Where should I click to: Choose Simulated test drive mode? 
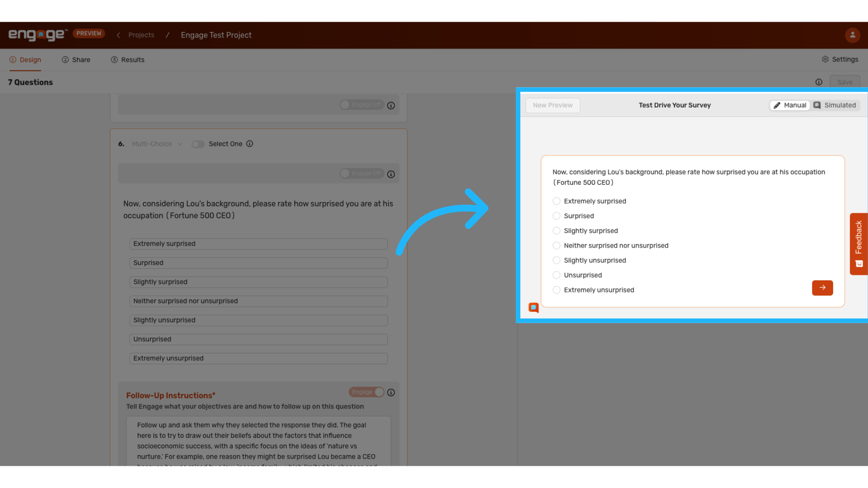click(x=835, y=105)
